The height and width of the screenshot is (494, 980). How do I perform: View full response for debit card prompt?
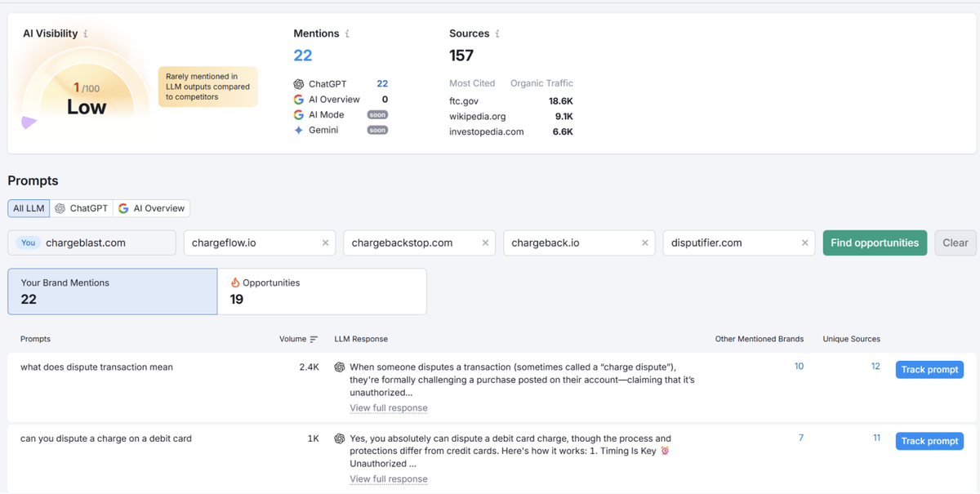(x=388, y=479)
